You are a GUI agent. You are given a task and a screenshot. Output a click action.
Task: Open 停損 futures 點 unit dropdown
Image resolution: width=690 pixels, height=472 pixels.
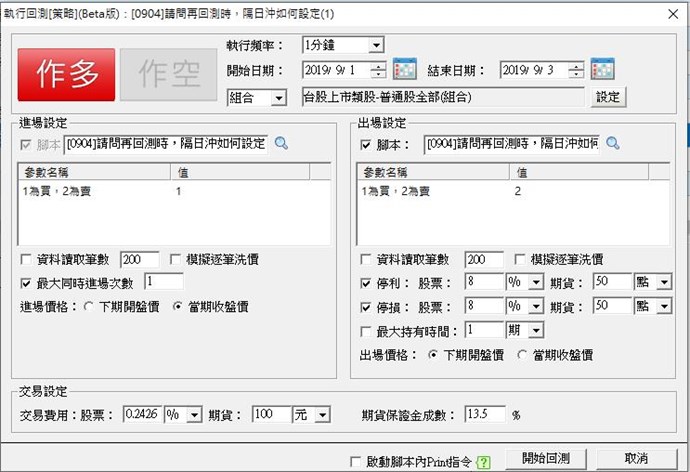[x=664, y=306]
